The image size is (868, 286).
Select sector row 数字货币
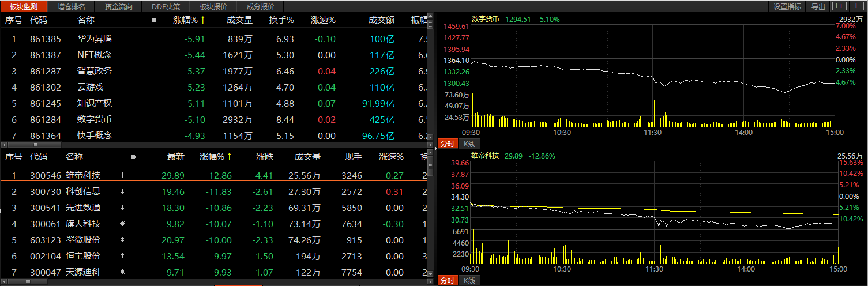coord(213,120)
